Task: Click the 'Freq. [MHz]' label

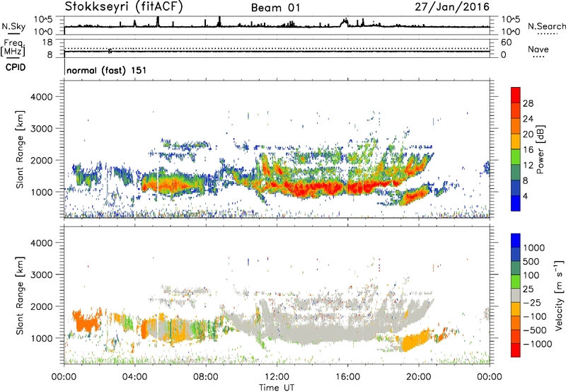Action: pyautogui.click(x=13, y=48)
